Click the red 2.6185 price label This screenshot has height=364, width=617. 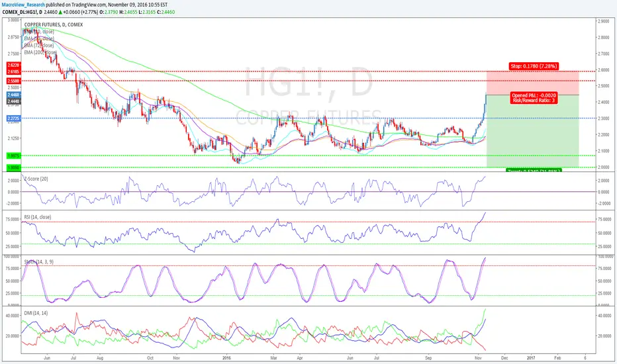13,71
